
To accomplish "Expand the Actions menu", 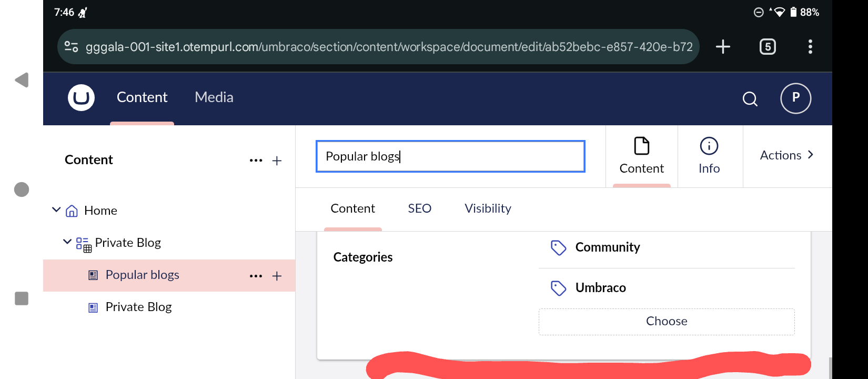I will pyautogui.click(x=787, y=155).
